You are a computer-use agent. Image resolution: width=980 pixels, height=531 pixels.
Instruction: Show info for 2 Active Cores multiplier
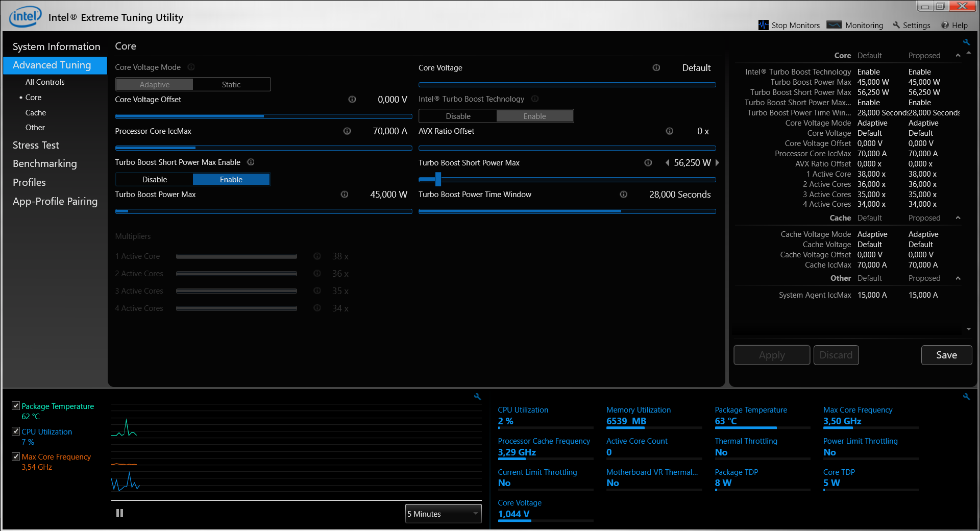[317, 274]
